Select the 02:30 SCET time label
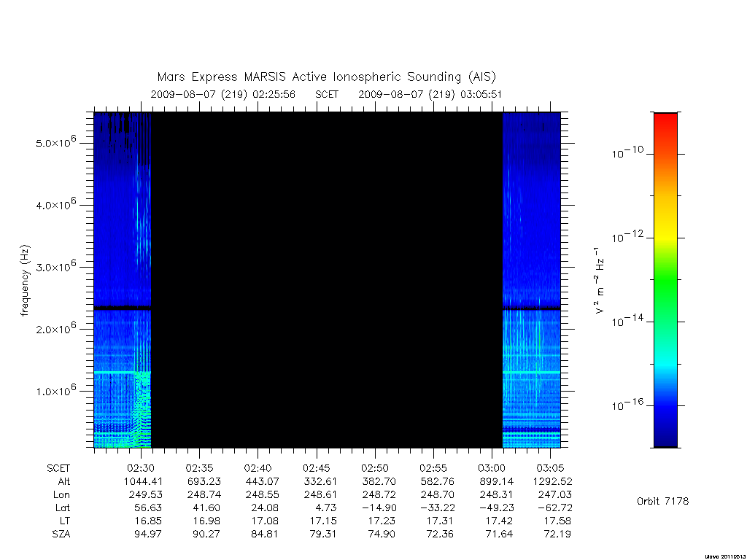Image resolution: width=747 pixels, height=560 pixels. point(141,469)
